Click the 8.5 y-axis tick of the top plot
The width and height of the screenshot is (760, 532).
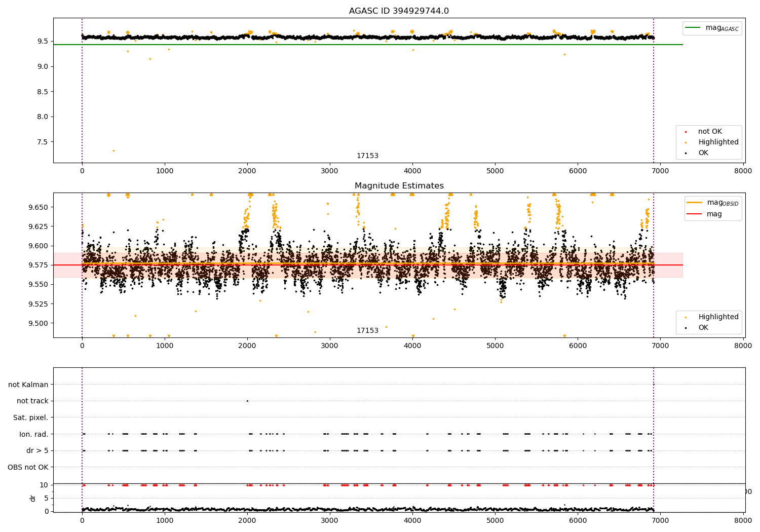pyautogui.click(x=43, y=92)
